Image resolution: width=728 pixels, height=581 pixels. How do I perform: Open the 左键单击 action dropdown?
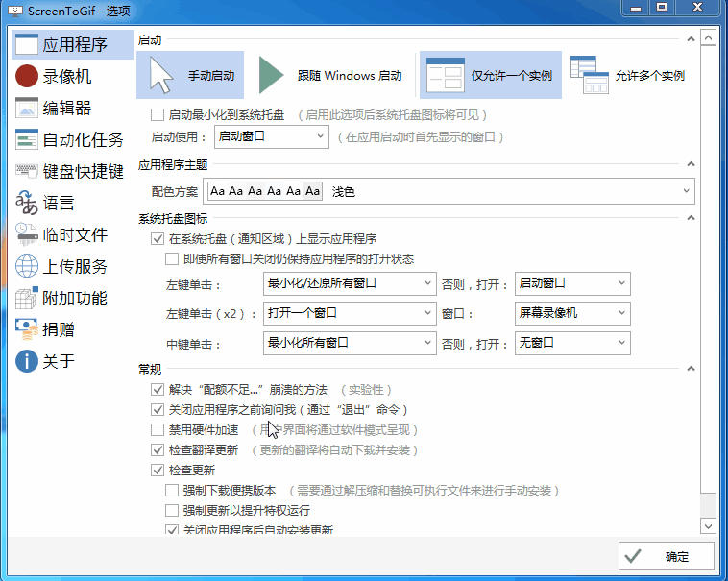350,283
